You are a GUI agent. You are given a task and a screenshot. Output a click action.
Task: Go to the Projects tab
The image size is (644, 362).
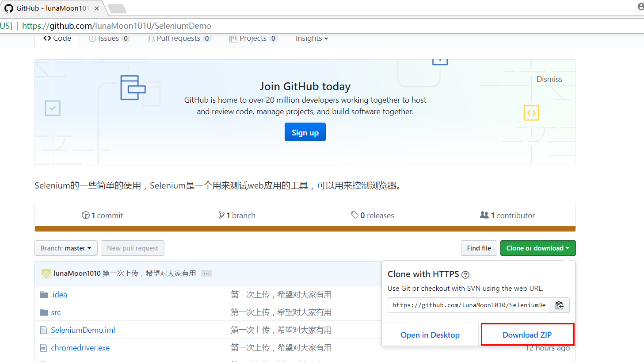point(253,39)
